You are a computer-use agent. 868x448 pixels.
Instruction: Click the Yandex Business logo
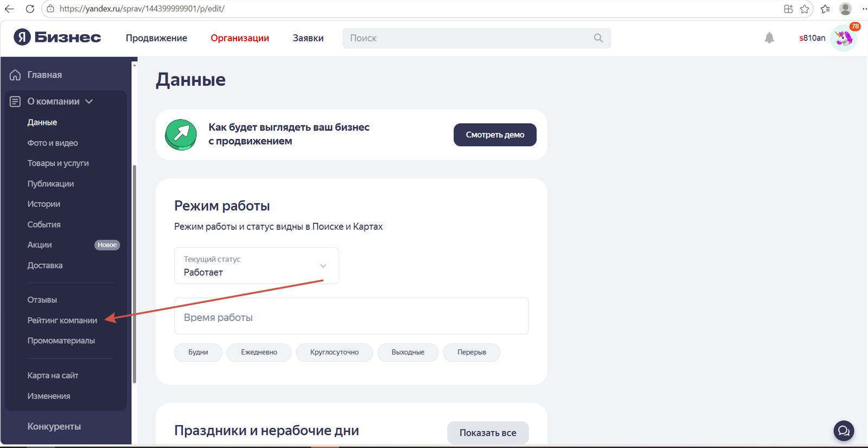tap(57, 37)
